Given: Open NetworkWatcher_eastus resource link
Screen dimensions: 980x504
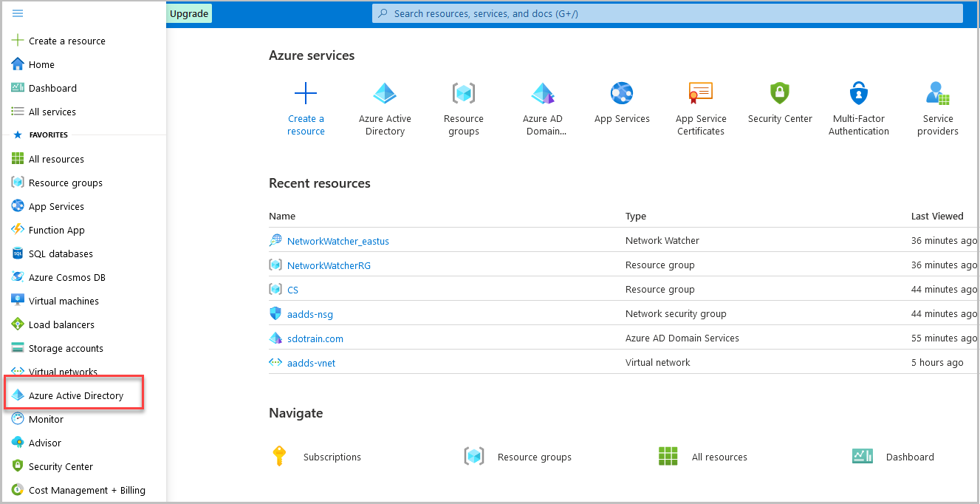Looking at the screenshot, I should click(337, 241).
